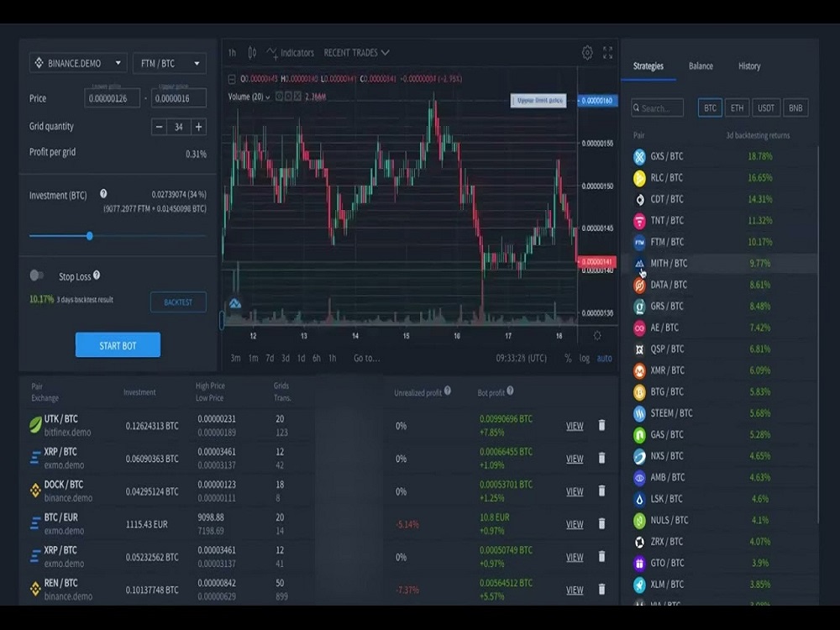This screenshot has width=840, height=630.
Task: Click the Unrealized profit help icon
Action: pos(448,391)
